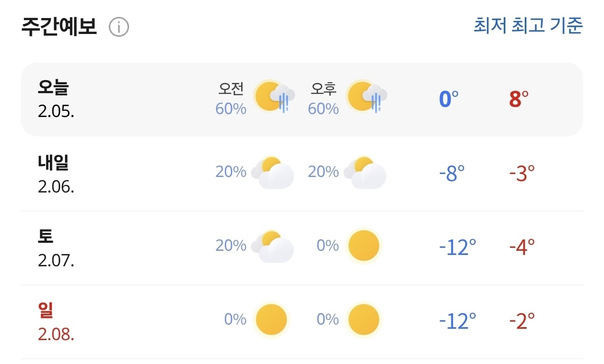Click tomorrow's low temperature -8°

[x=452, y=173]
